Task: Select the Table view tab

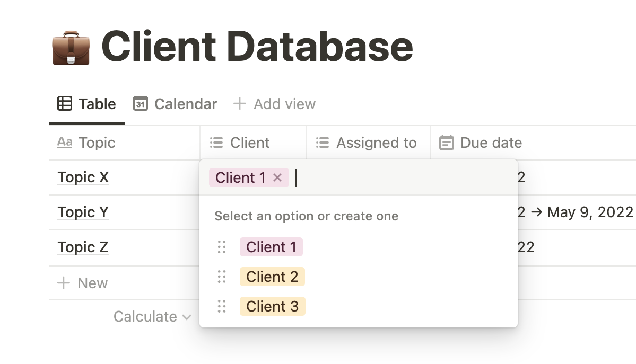Action: 86,104
